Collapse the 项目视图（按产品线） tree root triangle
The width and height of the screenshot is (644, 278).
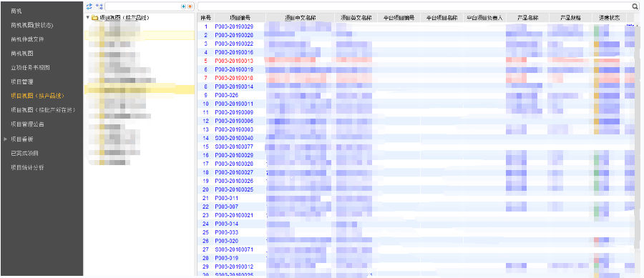(x=87, y=18)
